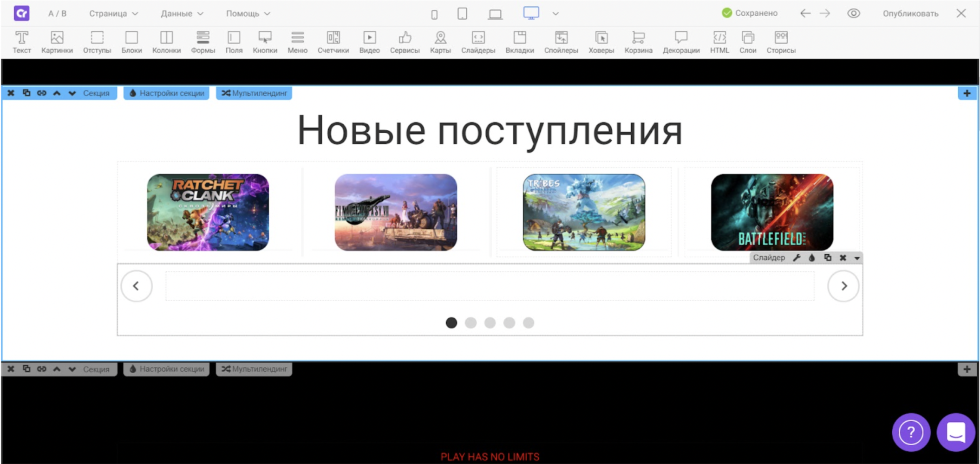Image resolution: width=980 pixels, height=464 pixels.
Task: Select the Блоки tool
Action: pyautogui.click(x=131, y=42)
